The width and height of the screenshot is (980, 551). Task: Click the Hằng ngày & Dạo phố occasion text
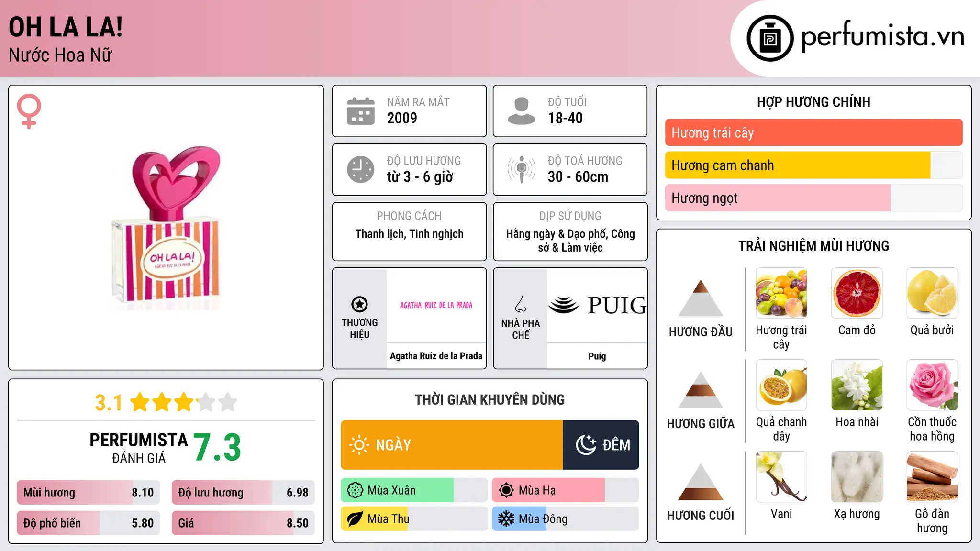point(570,241)
